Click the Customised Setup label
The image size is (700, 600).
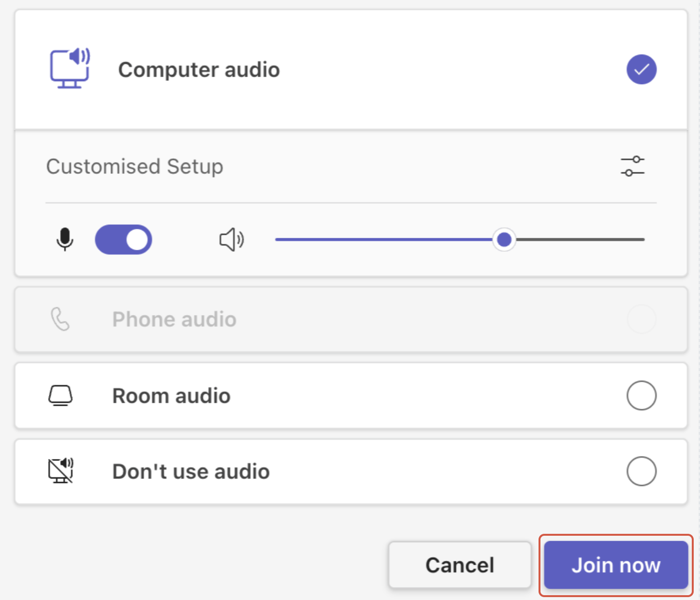(x=134, y=167)
